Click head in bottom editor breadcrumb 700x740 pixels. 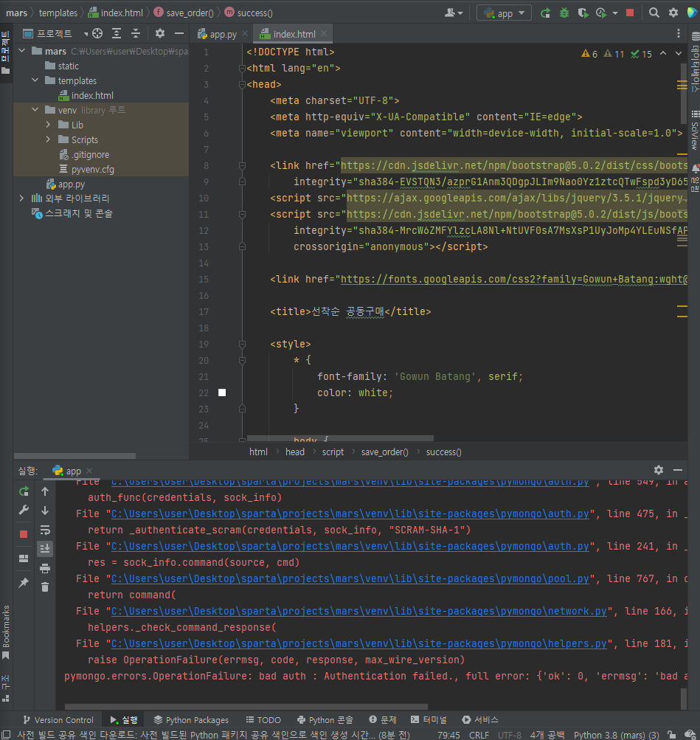click(295, 452)
